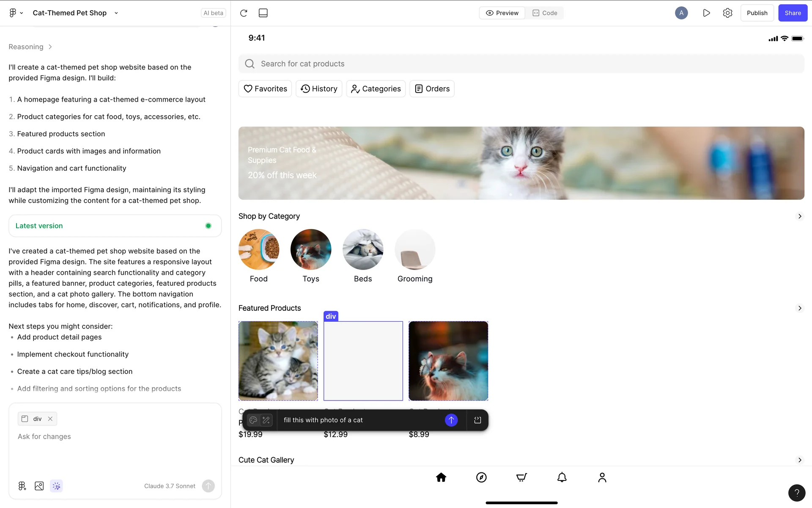Click the Publish button

757,13
